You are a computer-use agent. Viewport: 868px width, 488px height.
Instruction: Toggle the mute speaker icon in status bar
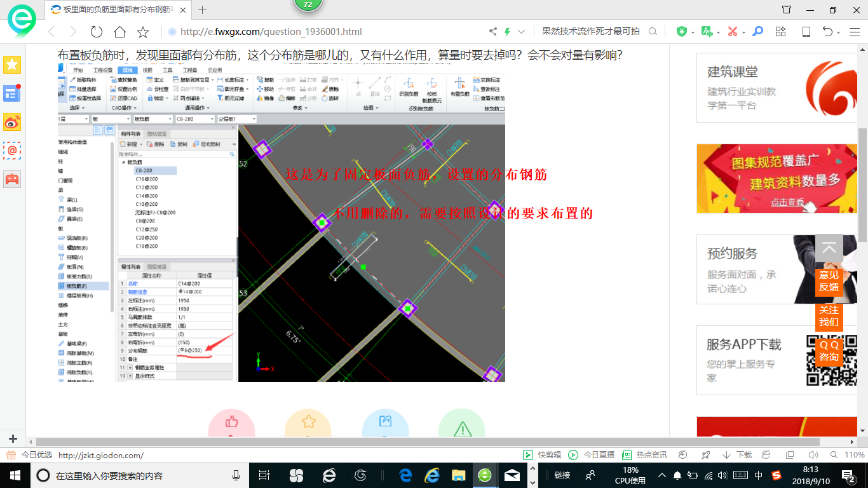813,455
